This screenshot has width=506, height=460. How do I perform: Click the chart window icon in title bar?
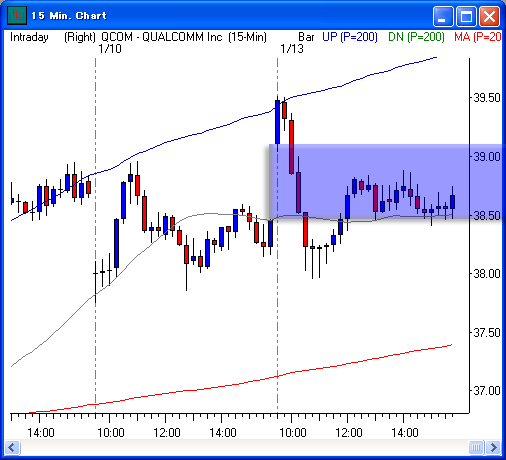pos(17,16)
